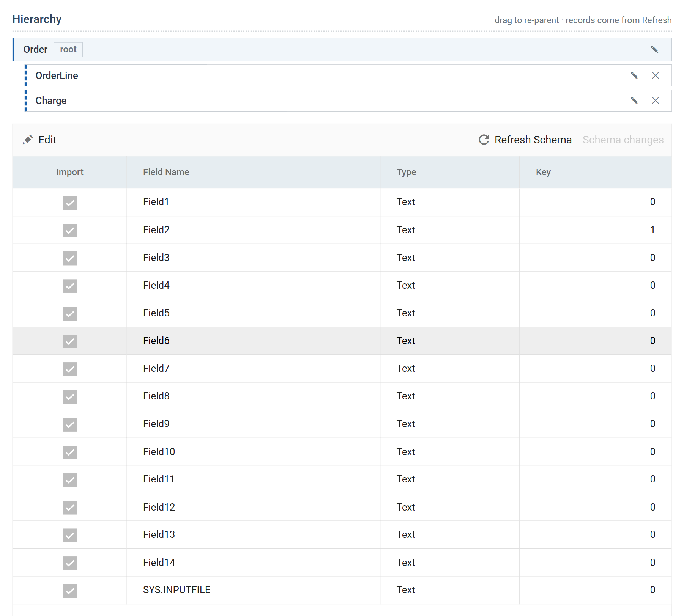Click the Refresh Schema button label

click(x=533, y=140)
